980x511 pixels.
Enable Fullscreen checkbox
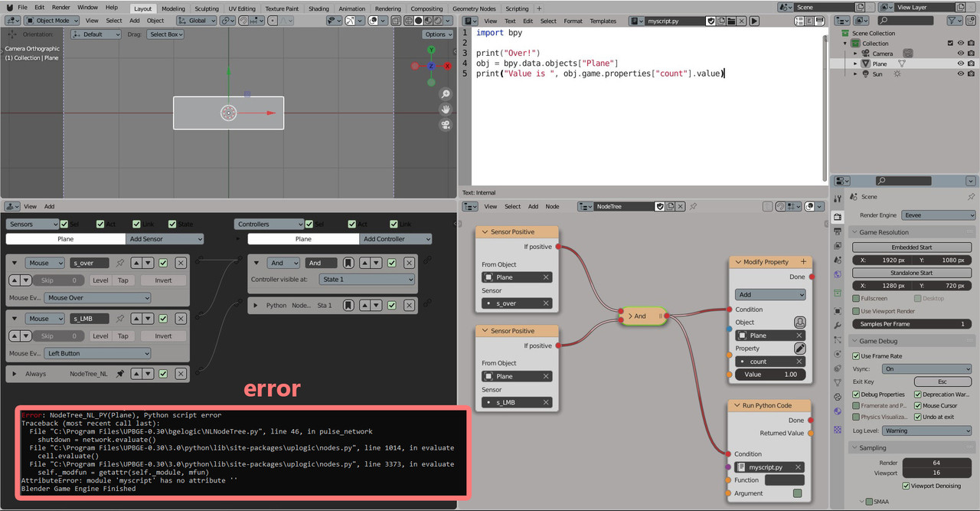pos(856,298)
